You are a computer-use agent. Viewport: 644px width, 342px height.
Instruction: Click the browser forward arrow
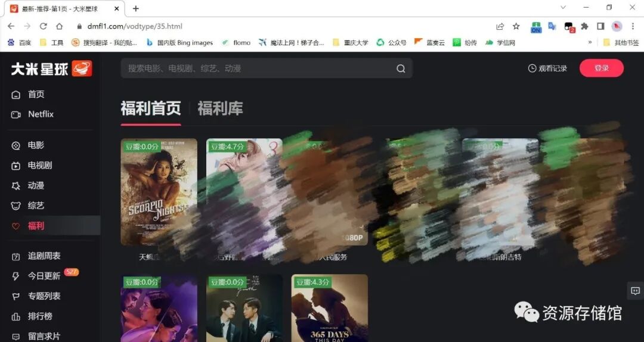pyautogui.click(x=27, y=26)
